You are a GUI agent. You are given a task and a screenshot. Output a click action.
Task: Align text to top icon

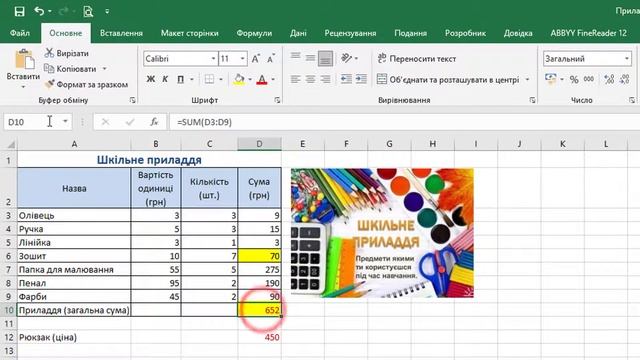pos(296,58)
